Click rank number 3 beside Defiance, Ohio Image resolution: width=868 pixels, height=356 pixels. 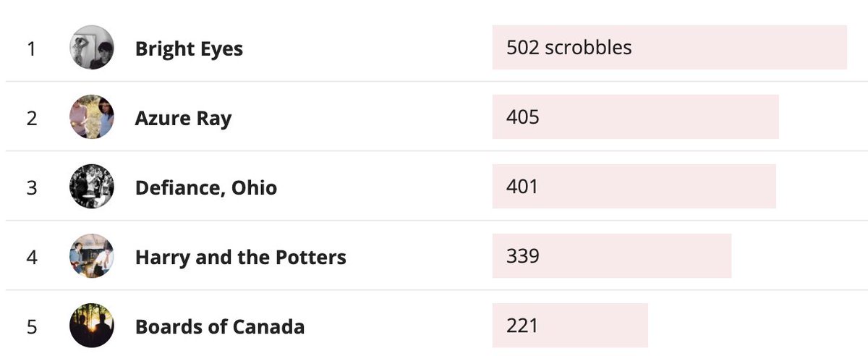click(31, 187)
